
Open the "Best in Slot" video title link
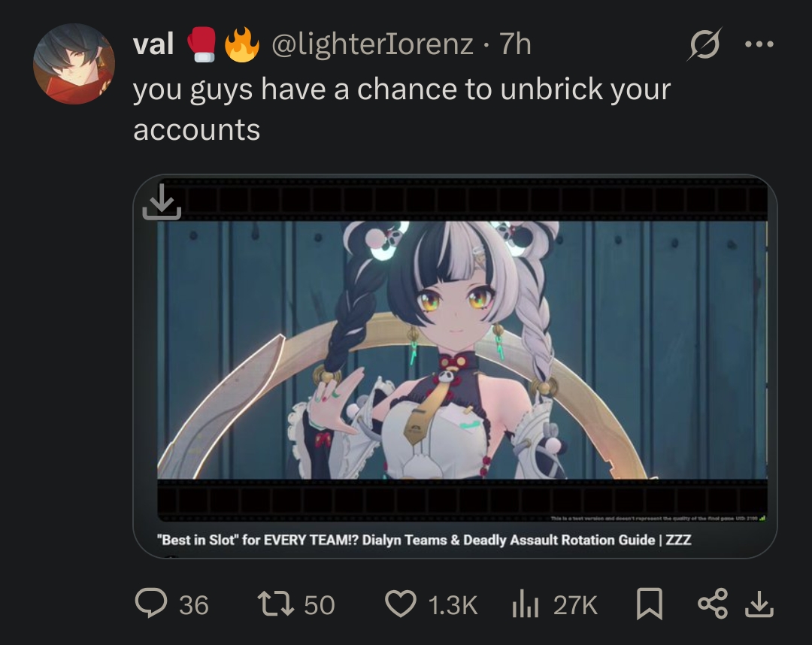[x=423, y=540]
